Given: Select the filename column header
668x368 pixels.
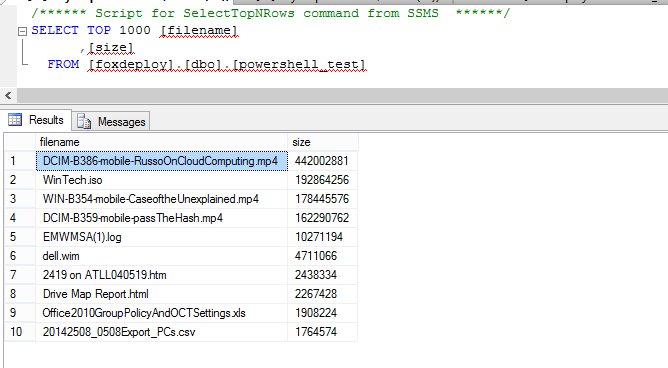Looking at the screenshot, I should point(161,142).
